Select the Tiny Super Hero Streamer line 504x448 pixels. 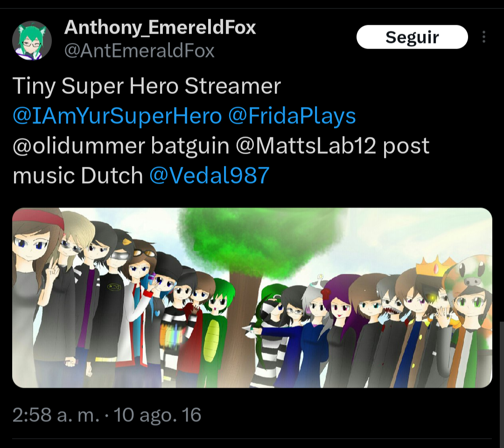(x=147, y=86)
